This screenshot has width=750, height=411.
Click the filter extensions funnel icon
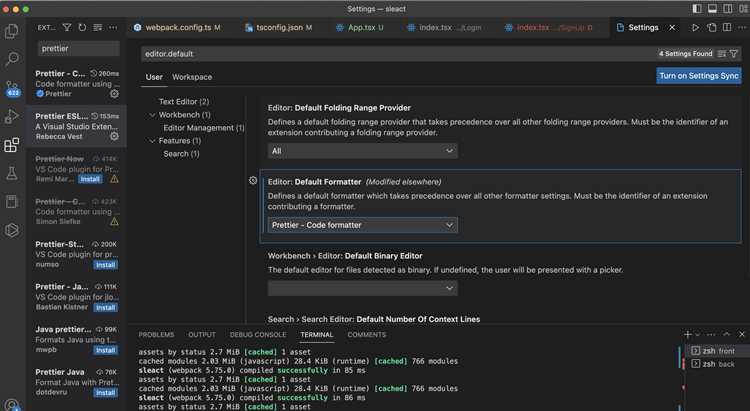[x=67, y=28]
